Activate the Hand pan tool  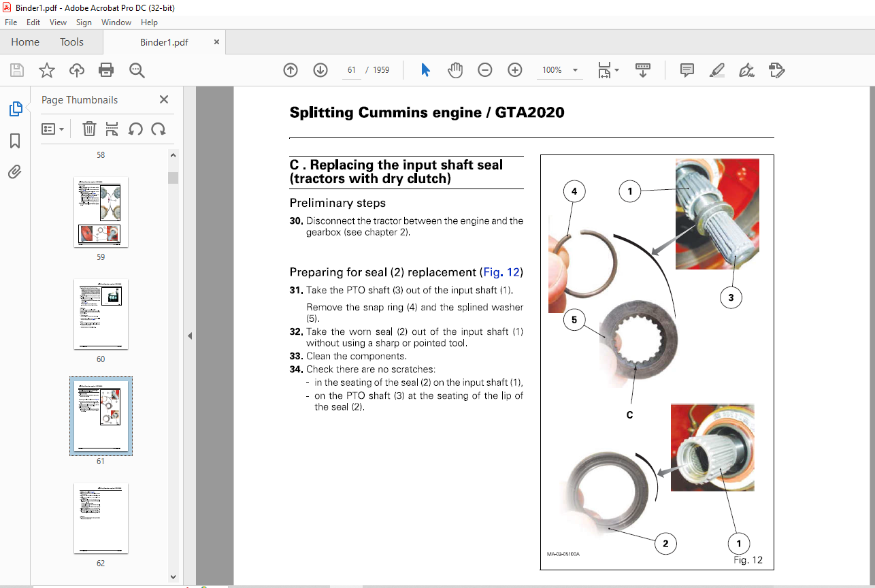(x=455, y=70)
